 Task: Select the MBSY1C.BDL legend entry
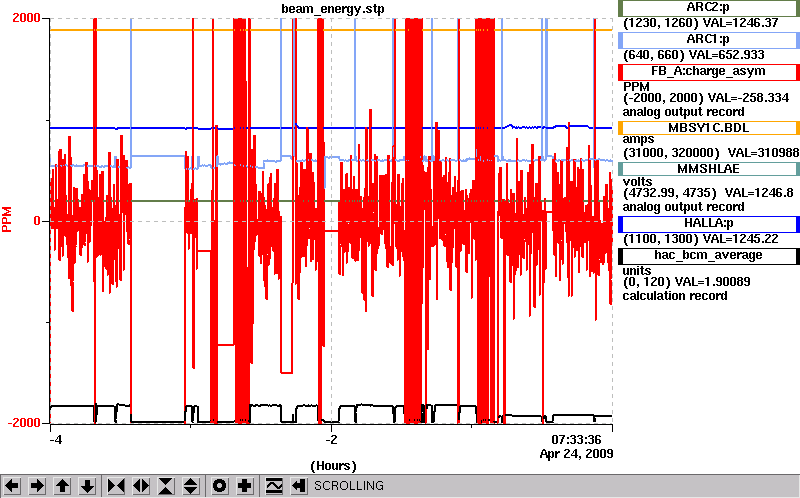(x=708, y=128)
